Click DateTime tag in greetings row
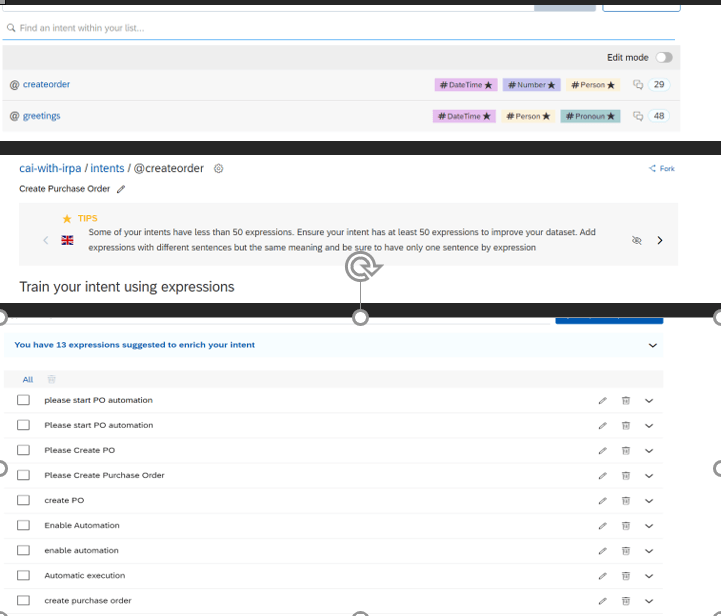This screenshot has width=721, height=616. point(464,116)
